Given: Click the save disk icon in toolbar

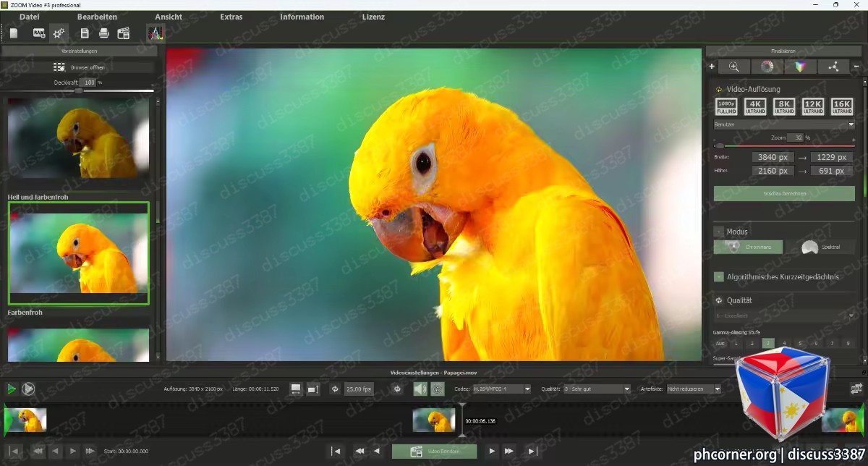Looking at the screenshot, I should point(85,33).
